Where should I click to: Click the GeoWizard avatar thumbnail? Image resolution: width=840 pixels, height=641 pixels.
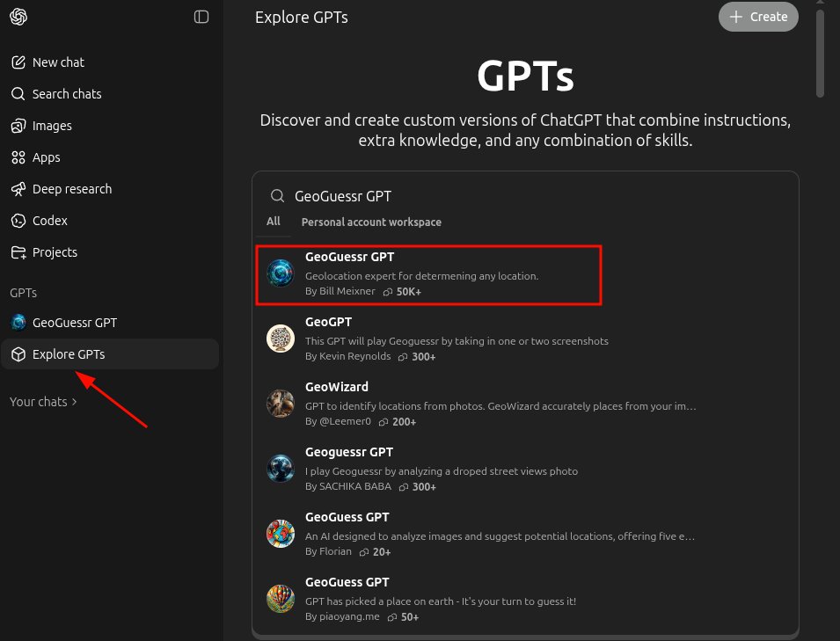(x=281, y=404)
